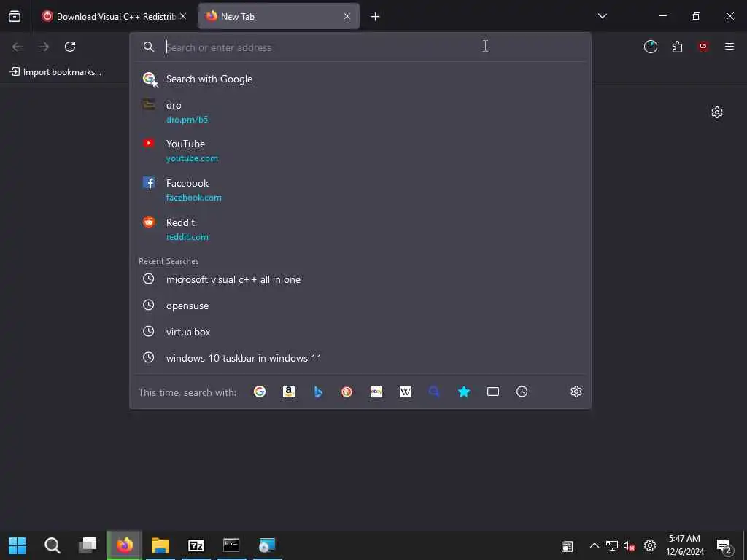Open the news widget tray icon

click(x=568, y=546)
